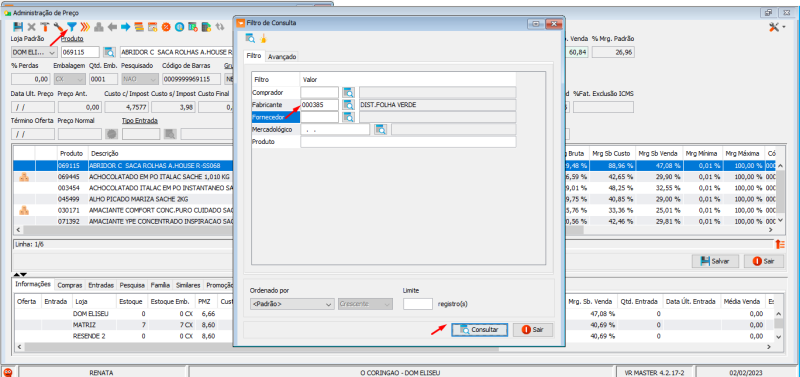The height and width of the screenshot is (377, 800).
Task: Click the product search magnifier icon
Action: click(x=109, y=52)
